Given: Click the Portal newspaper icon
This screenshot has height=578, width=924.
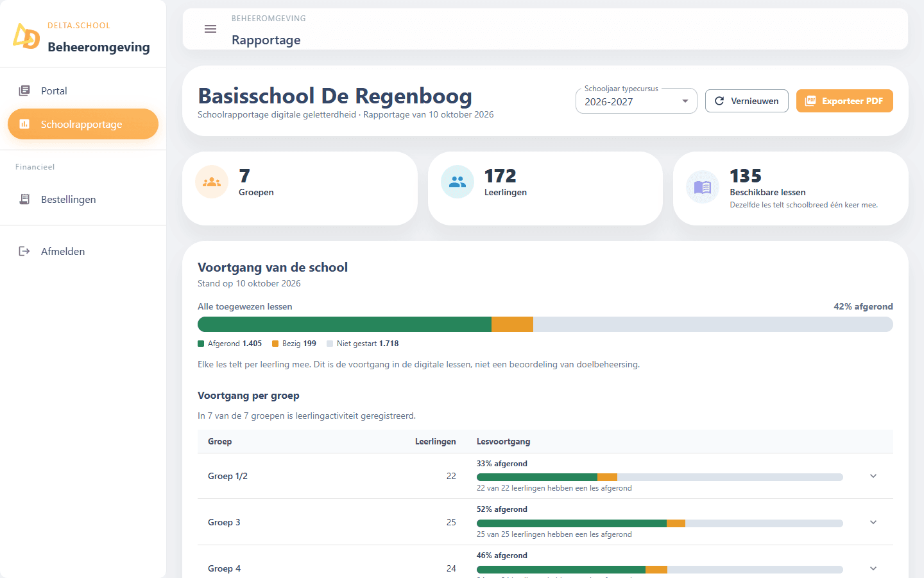Looking at the screenshot, I should (24, 91).
